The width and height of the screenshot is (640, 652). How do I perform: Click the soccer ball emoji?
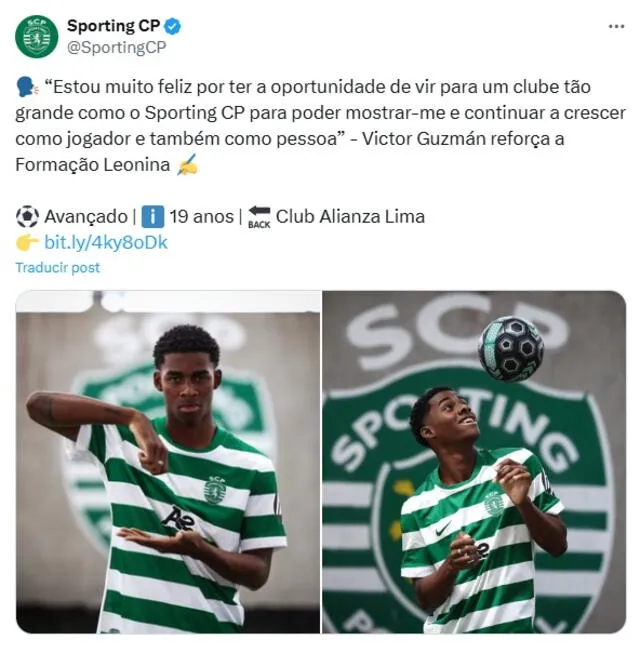click(x=27, y=217)
